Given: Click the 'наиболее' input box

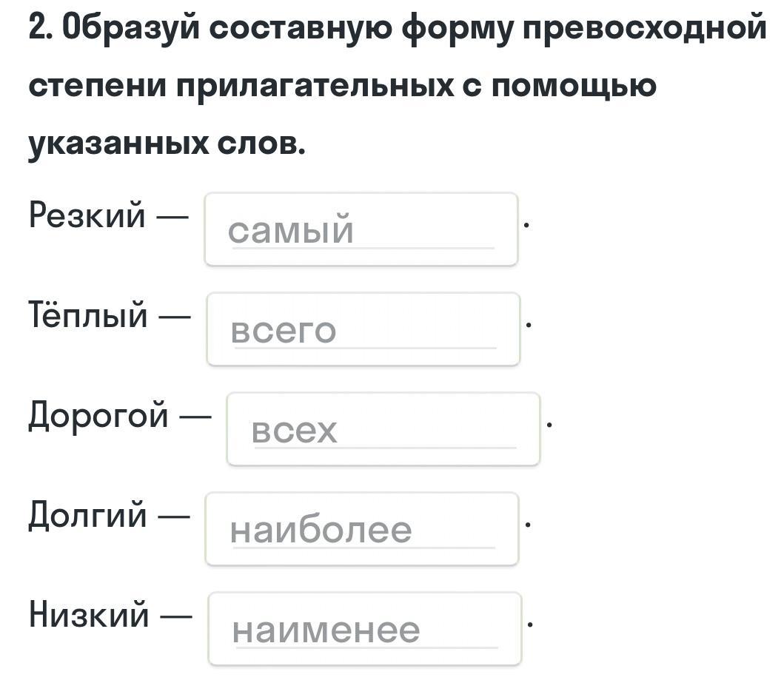Looking at the screenshot, I should 361,529.
